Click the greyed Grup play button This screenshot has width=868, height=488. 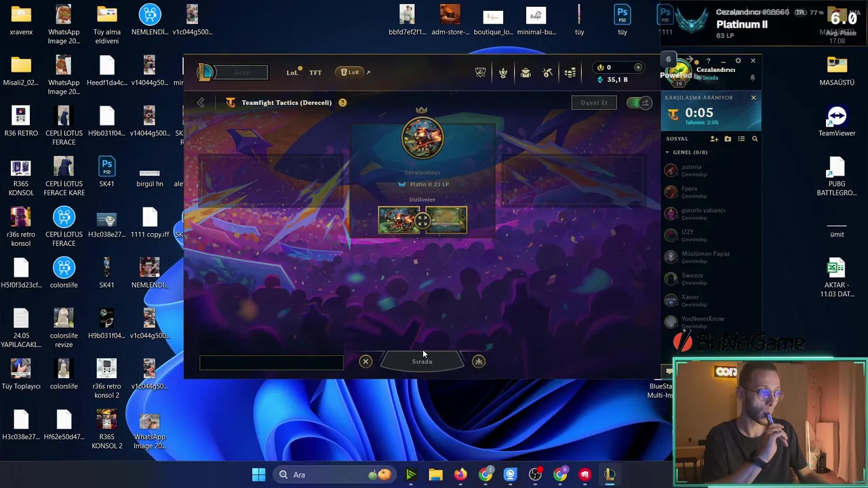(x=242, y=73)
